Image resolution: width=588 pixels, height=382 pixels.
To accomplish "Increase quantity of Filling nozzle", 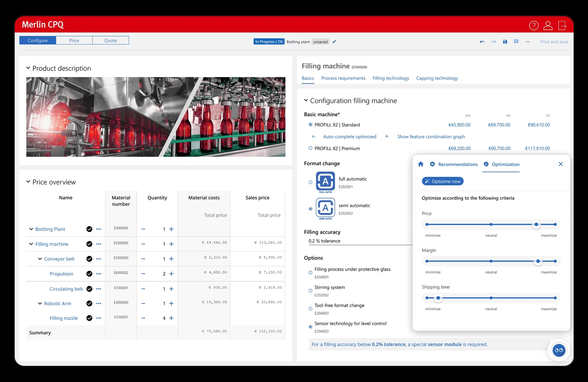I will pos(171,318).
